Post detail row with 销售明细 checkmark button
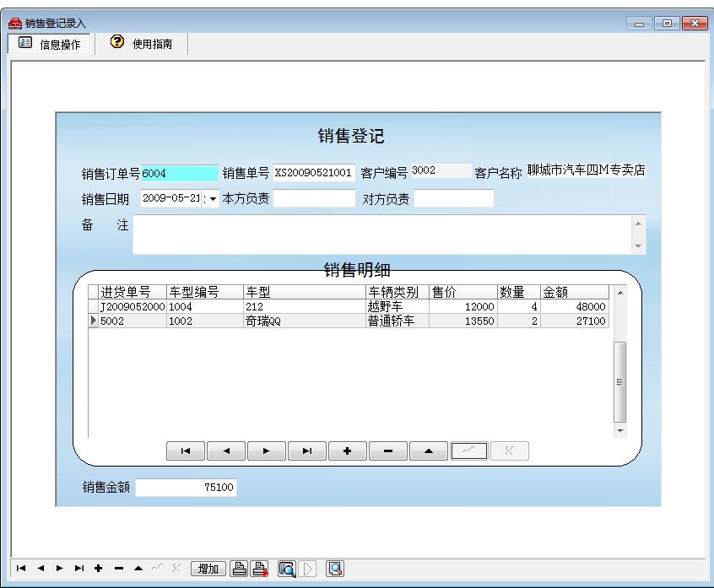714x588 pixels. [469, 451]
